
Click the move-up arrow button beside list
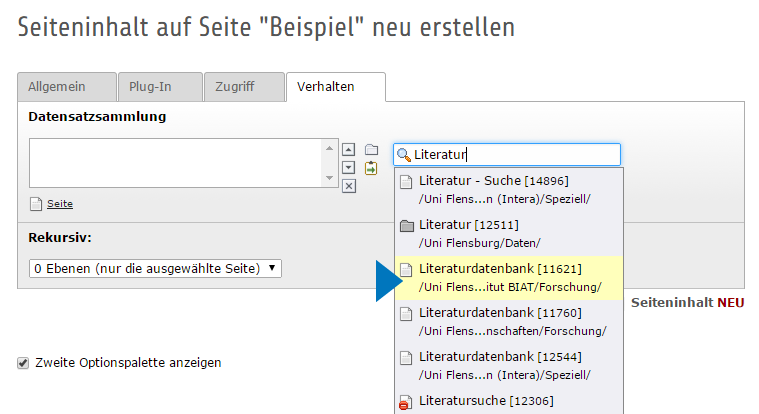coord(349,150)
